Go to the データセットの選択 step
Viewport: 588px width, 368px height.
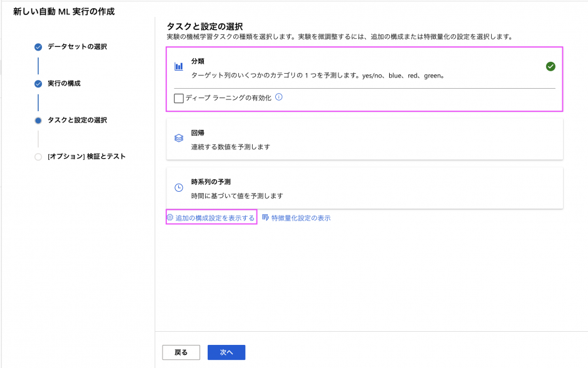(77, 47)
